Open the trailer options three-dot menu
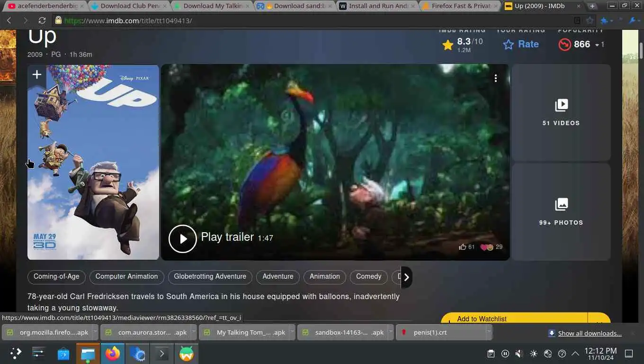 click(496, 78)
